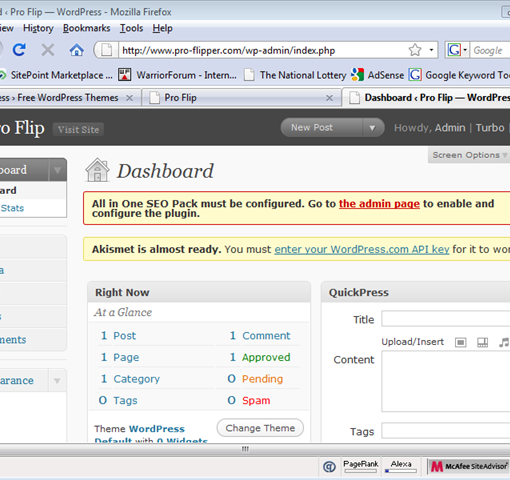Close the Pro Flip tab
The height and width of the screenshot is (480, 510).
pos(329,98)
